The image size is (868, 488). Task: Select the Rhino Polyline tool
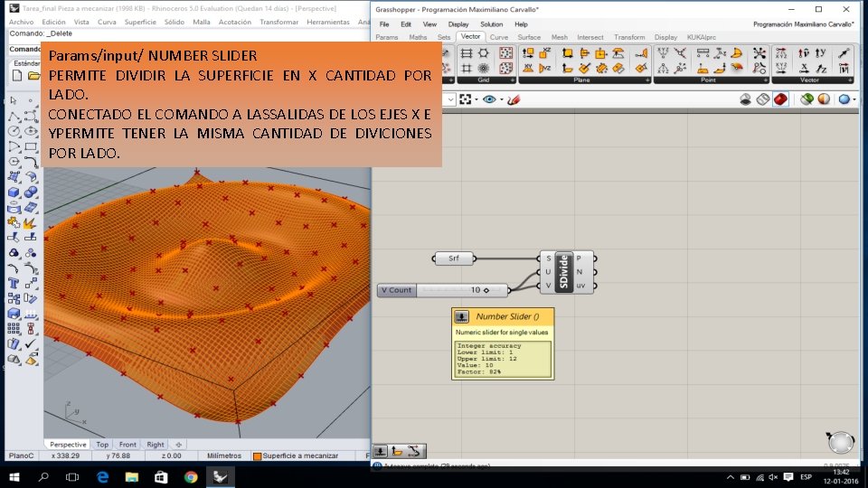pyautogui.click(x=14, y=117)
